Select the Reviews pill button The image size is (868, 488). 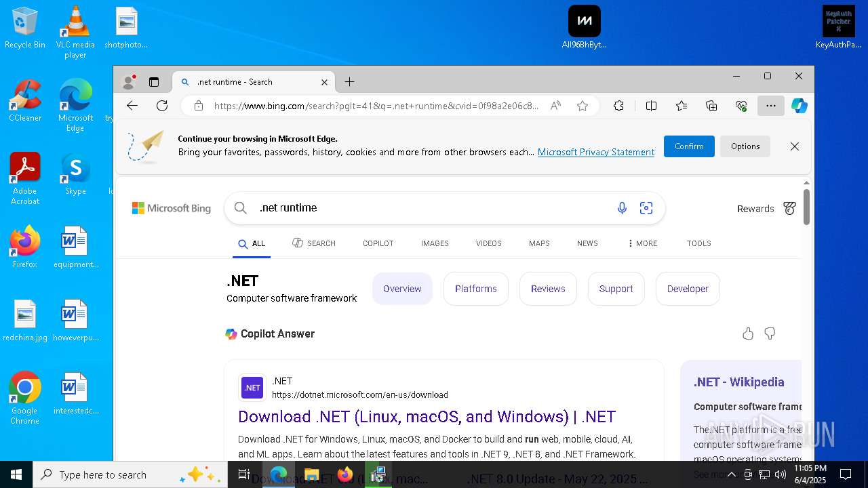tap(548, 289)
